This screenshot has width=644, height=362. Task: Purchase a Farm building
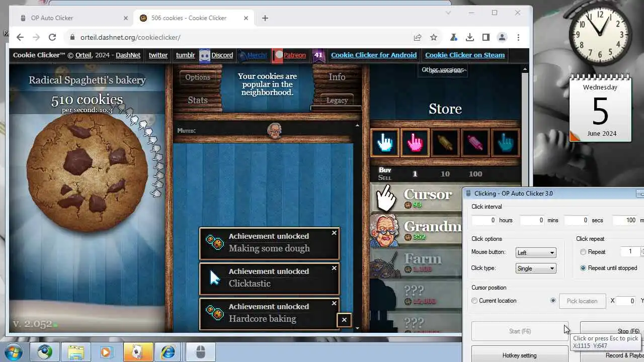point(416,262)
